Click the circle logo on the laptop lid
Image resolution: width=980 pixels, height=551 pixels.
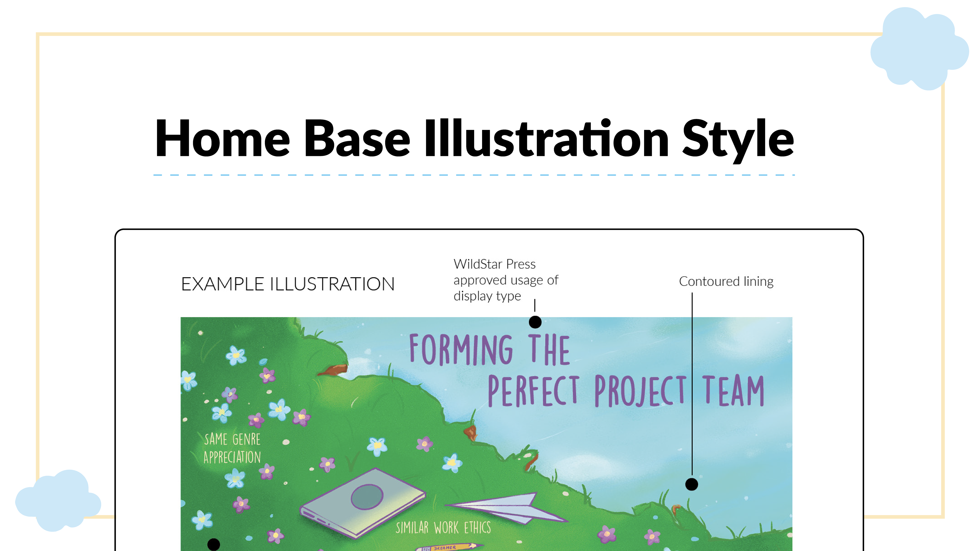[x=367, y=496]
